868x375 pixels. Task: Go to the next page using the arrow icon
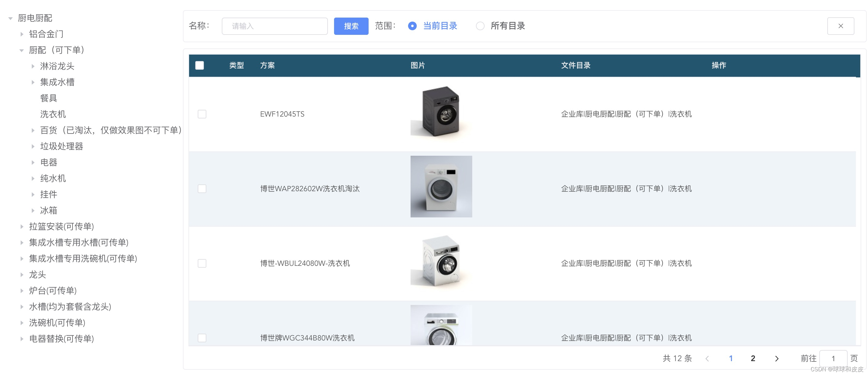tap(777, 358)
